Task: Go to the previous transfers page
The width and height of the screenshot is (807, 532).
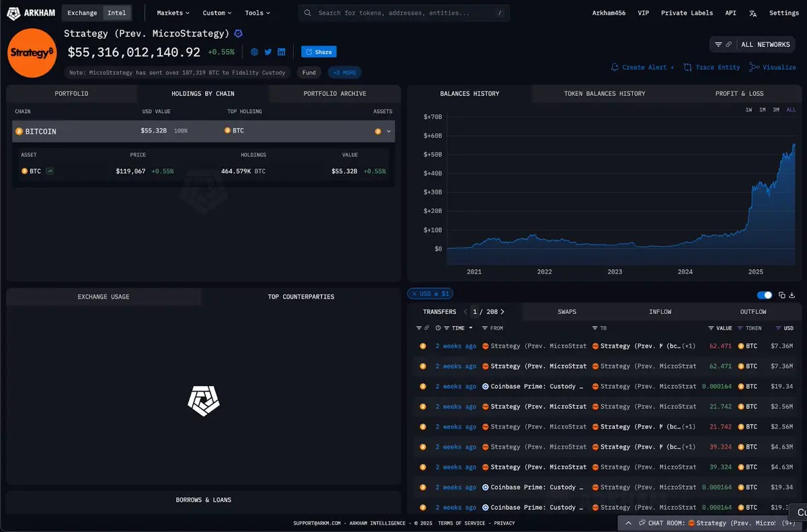Action: [x=465, y=312]
